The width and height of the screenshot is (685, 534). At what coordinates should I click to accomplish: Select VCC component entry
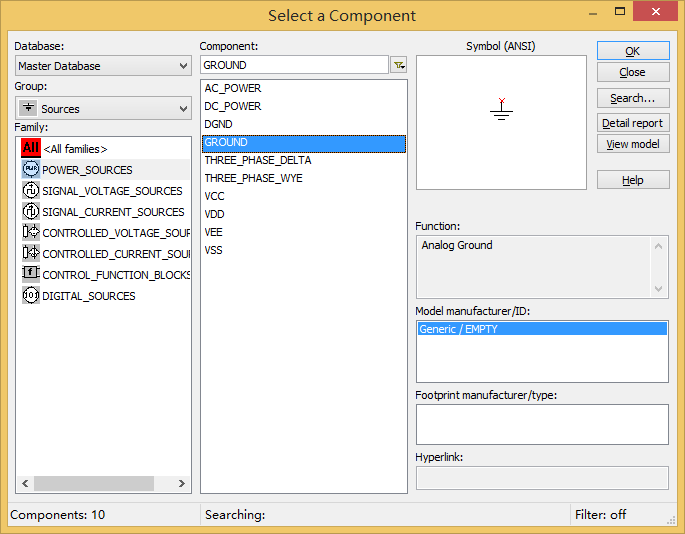[214, 196]
